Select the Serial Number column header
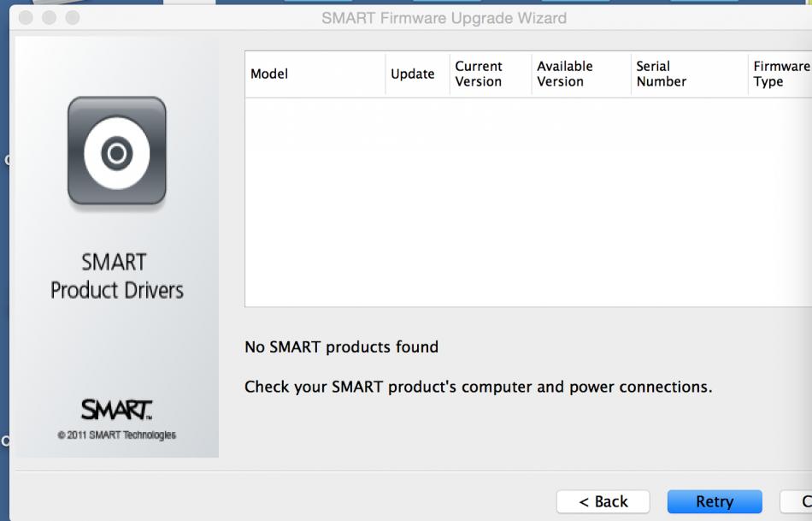Viewport: 812px width, 521px height. point(689,74)
